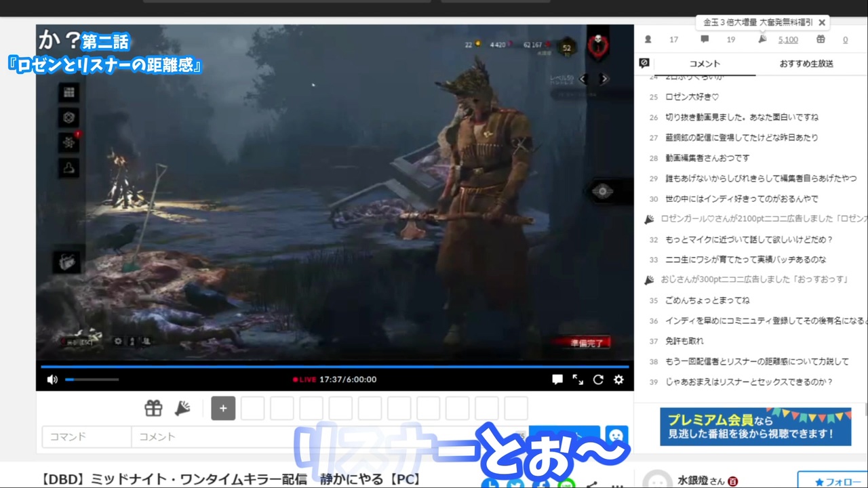Open the gift points link showing 0
The image size is (868, 488).
845,39
